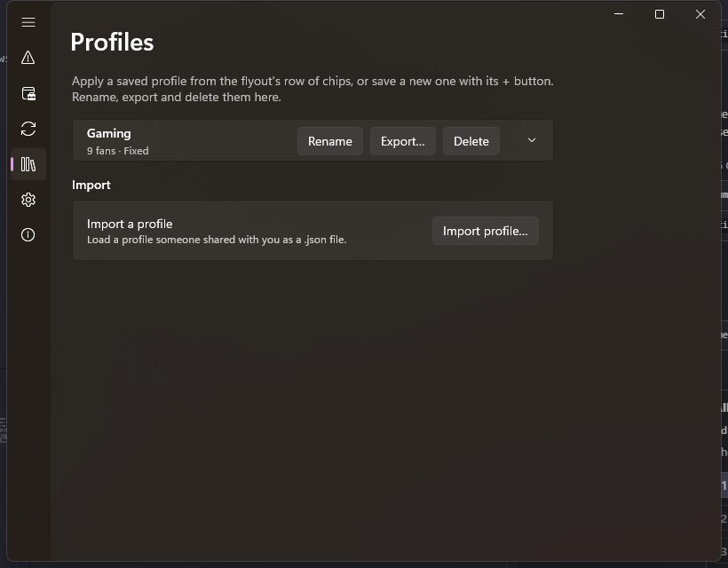Rename the Gaming profile
The image size is (728, 568).
coord(330,141)
